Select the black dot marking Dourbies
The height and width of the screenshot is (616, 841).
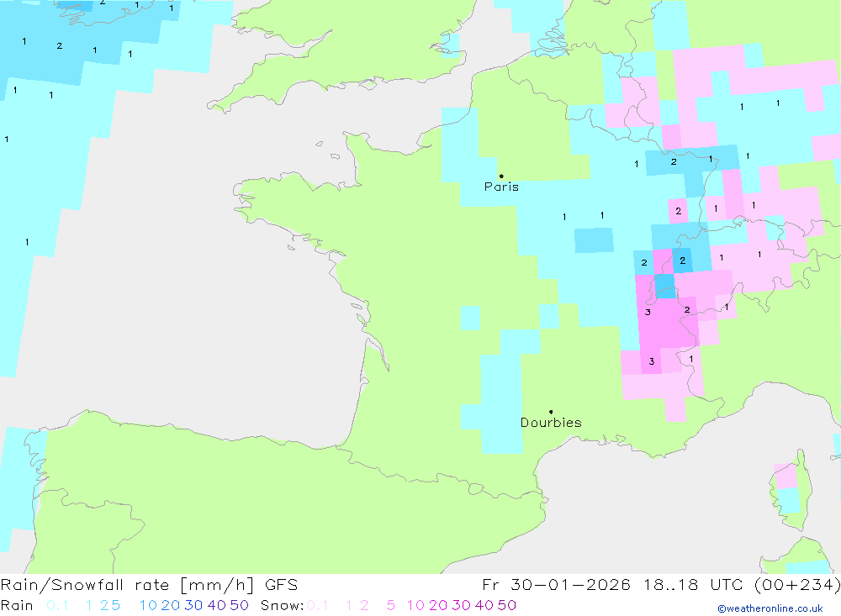[x=551, y=412]
